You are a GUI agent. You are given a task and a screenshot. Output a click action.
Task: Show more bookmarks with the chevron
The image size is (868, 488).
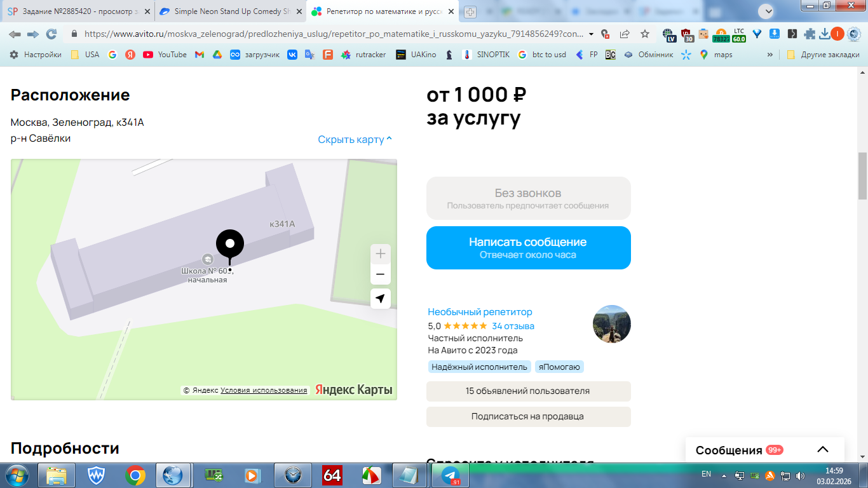770,55
